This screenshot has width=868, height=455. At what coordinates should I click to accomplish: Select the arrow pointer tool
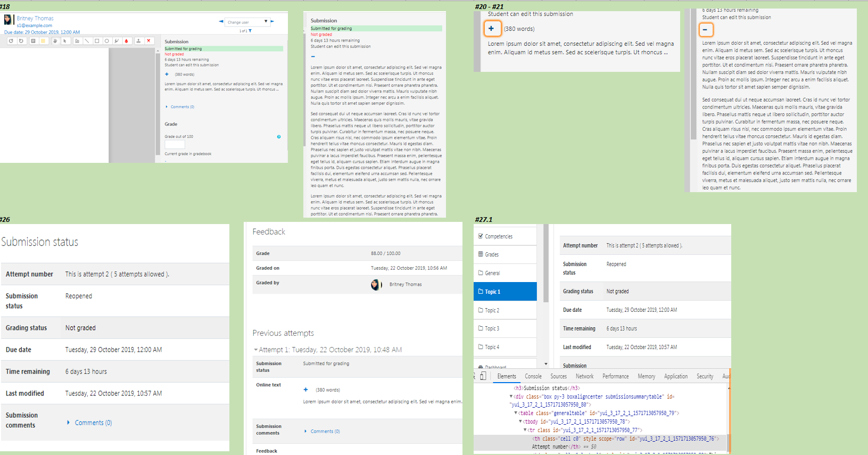coord(65,41)
